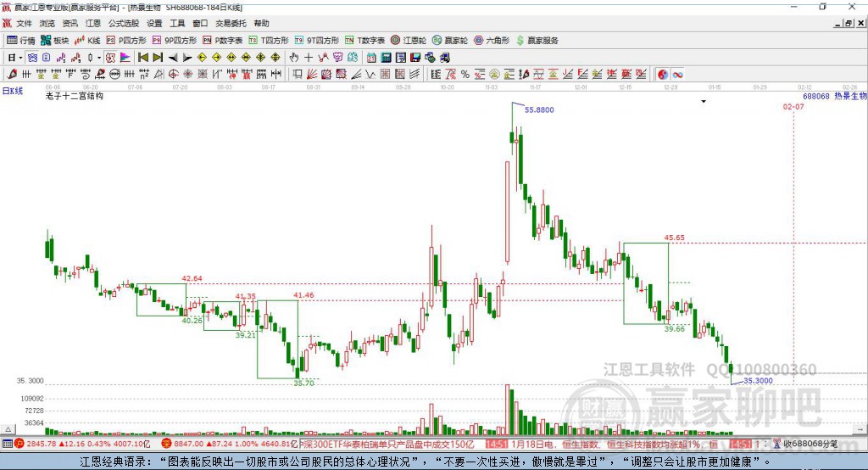The image size is (868, 470).
Task: Open the 9T四方形 tool
Action: click(x=317, y=41)
